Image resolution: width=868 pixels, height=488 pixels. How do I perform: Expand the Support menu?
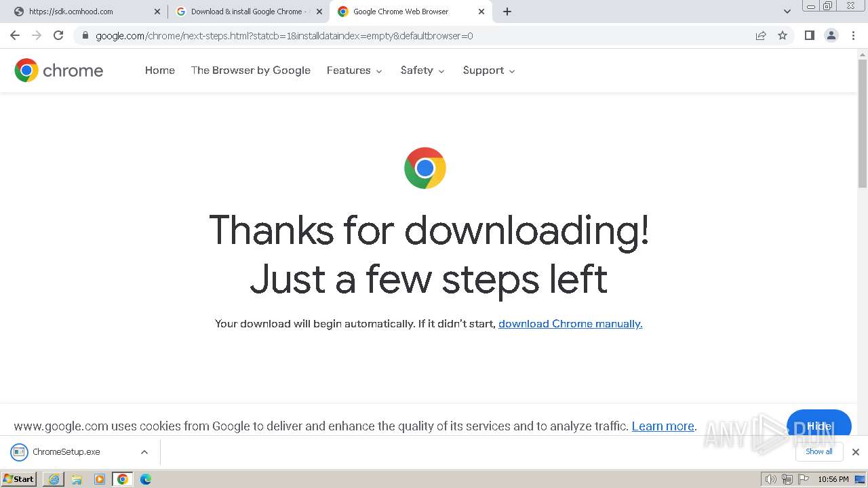pos(489,70)
